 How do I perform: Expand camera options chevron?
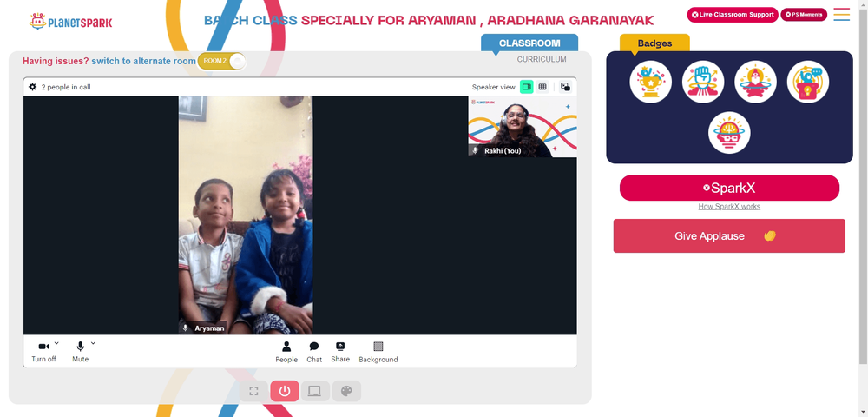pyautogui.click(x=56, y=343)
